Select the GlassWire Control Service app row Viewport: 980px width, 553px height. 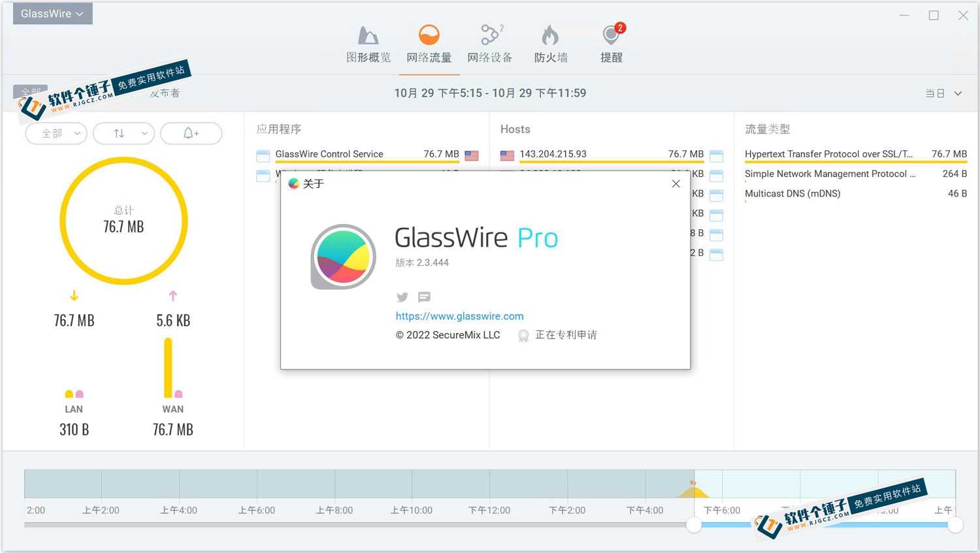tap(367, 155)
